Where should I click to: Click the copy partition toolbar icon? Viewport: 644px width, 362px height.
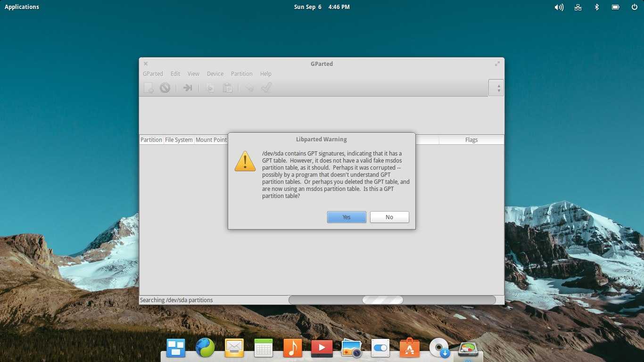pyautogui.click(x=210, y=88)
